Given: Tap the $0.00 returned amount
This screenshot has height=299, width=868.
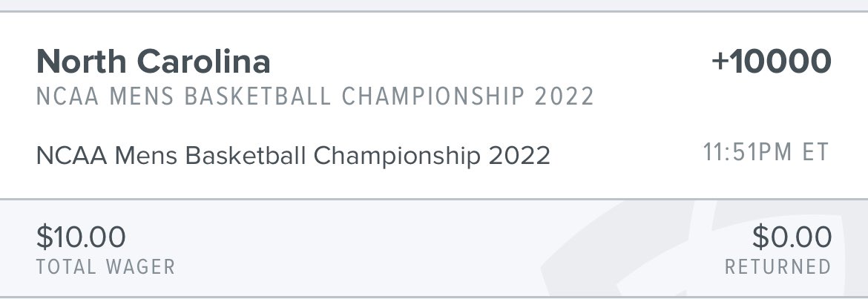Looking at the screenshot, I should coord(792,237).
